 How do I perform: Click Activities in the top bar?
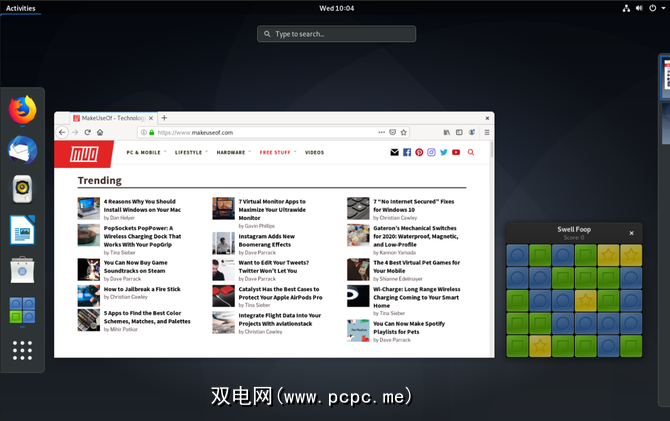click(21, 8)
